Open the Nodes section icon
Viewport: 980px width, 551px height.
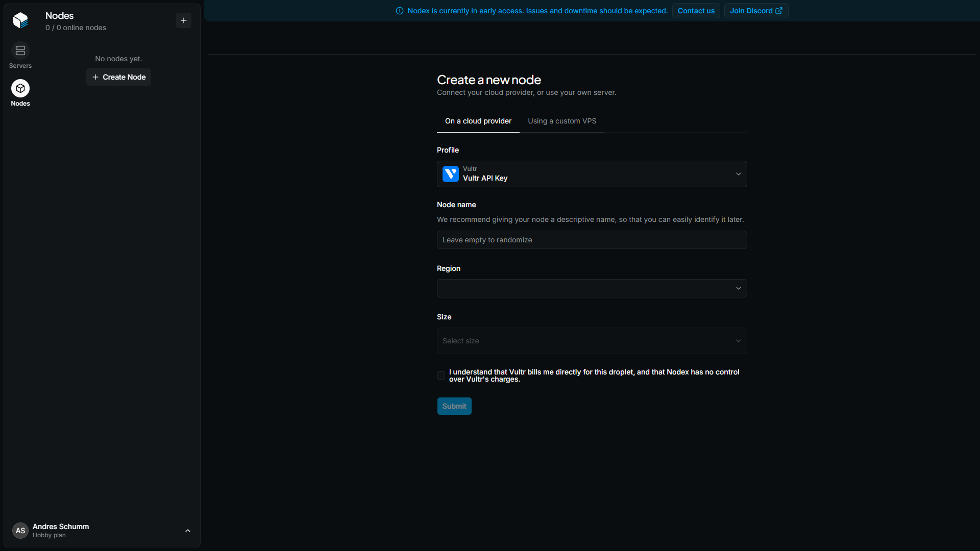point(20,88)
